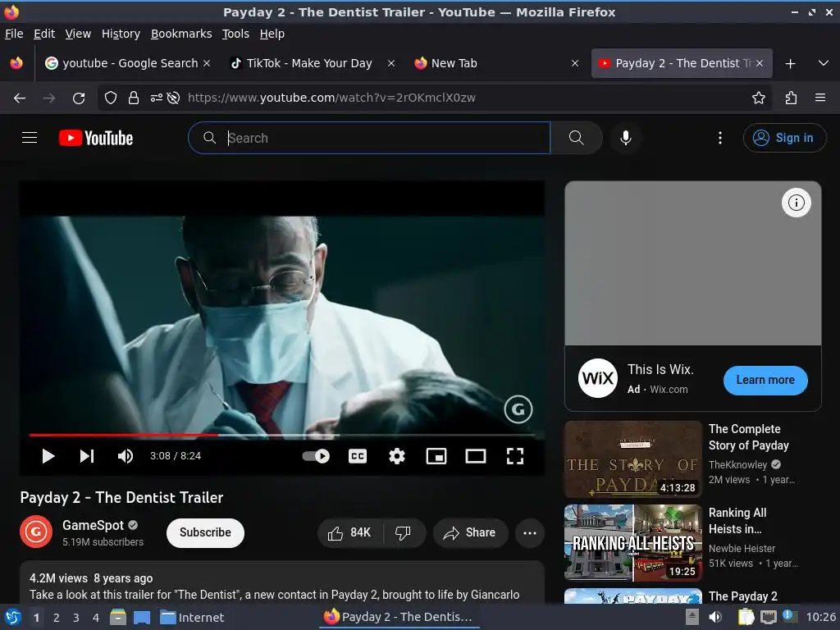Open file manager icon in taskbar
Screen dimensions: 840x630
[x=118, y=618]
